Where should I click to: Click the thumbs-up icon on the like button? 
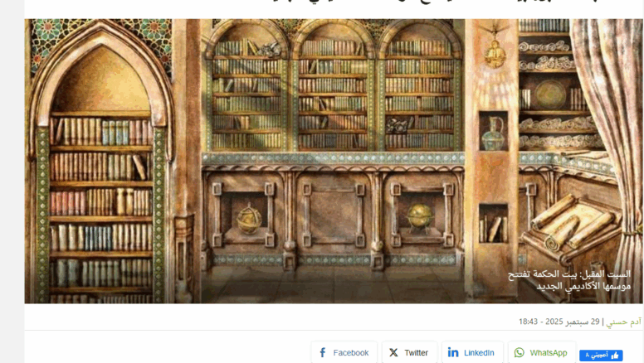tap(615, 356)
